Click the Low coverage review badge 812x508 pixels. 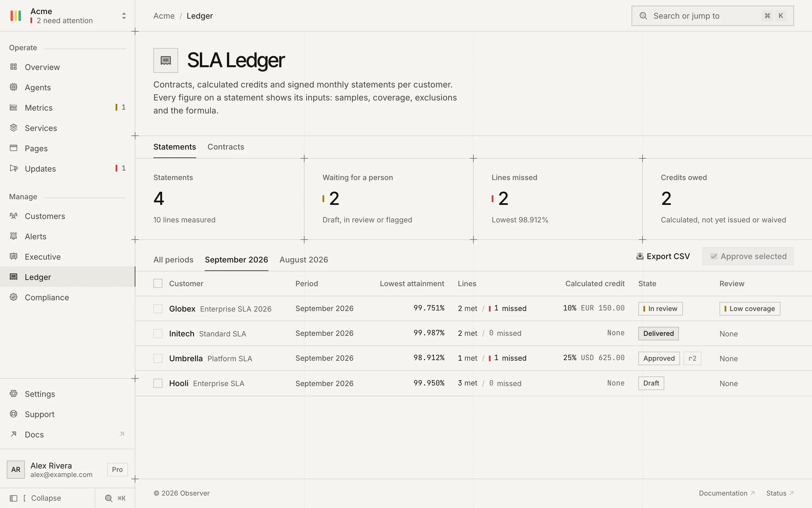(x=750, y=308)
